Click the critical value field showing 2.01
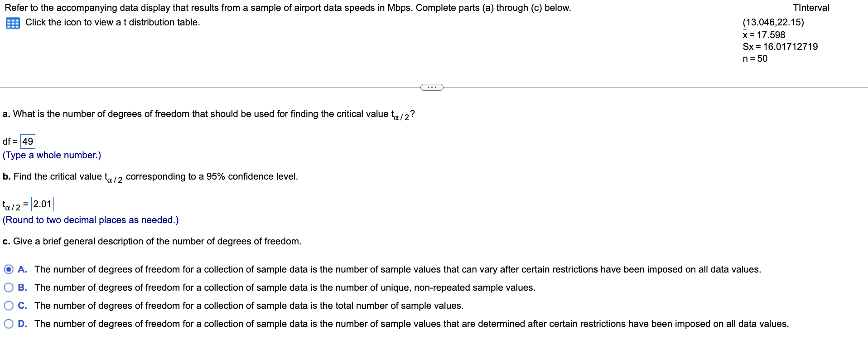 point(42,204)
